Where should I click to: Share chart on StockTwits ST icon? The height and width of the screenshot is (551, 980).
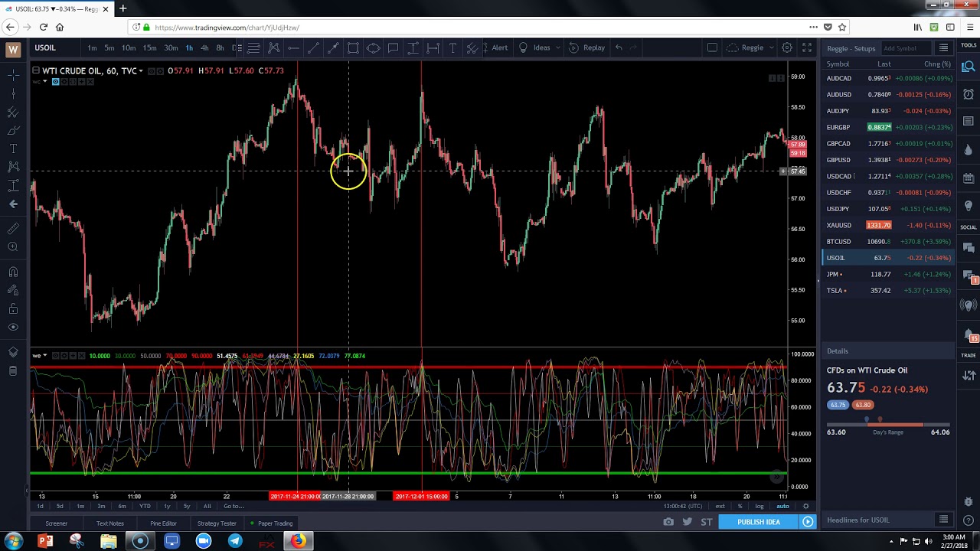706,522
